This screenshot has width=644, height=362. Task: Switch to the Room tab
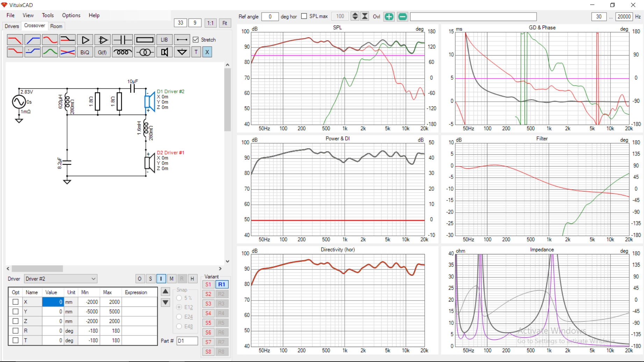point(56,26)
